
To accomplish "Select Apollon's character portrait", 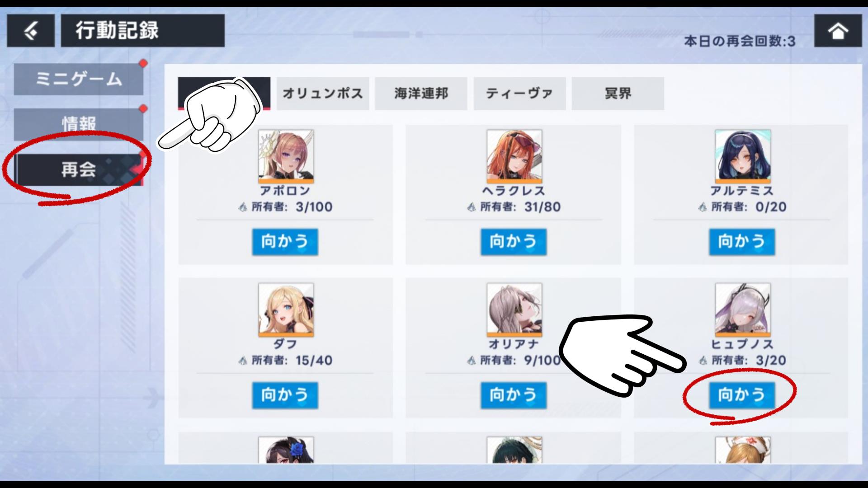I will 286,156.
